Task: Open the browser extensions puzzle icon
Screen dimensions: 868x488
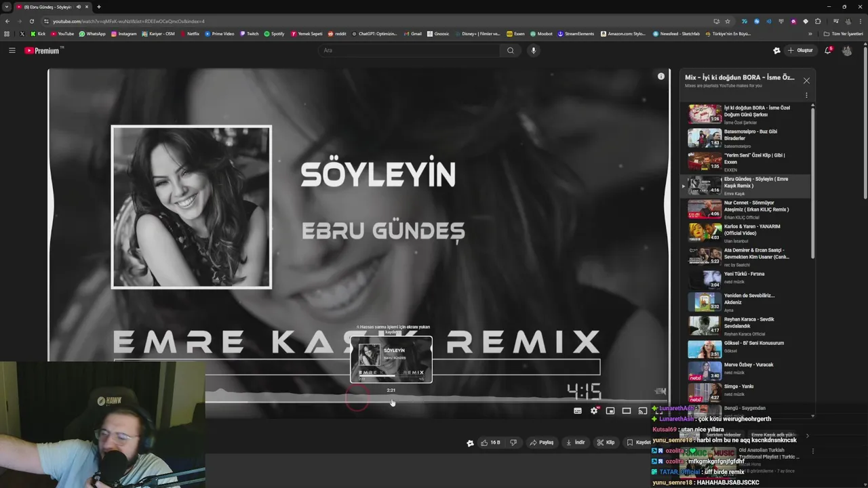Action: click(x=818, y=21)
